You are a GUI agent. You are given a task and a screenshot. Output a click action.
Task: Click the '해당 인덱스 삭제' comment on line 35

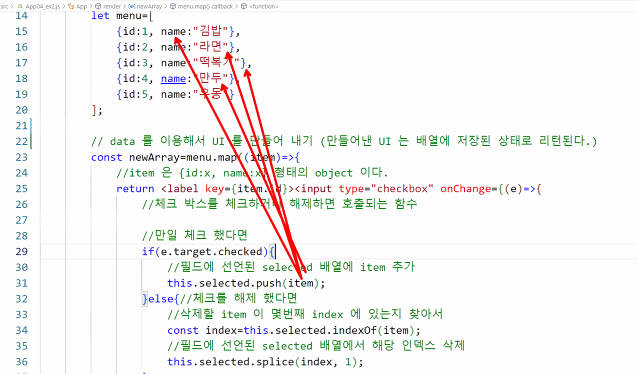pos(418,346)
